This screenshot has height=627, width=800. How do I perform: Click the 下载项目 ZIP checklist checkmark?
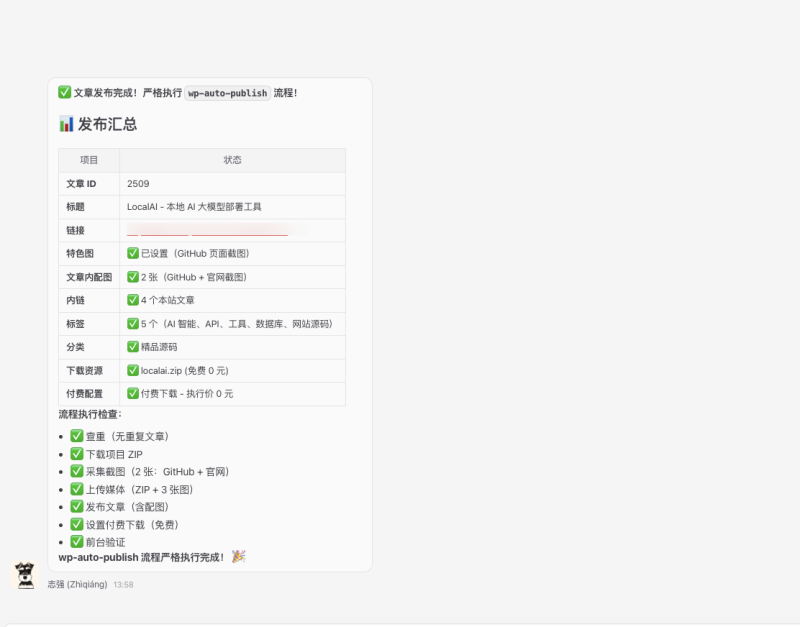click(78, 454)
